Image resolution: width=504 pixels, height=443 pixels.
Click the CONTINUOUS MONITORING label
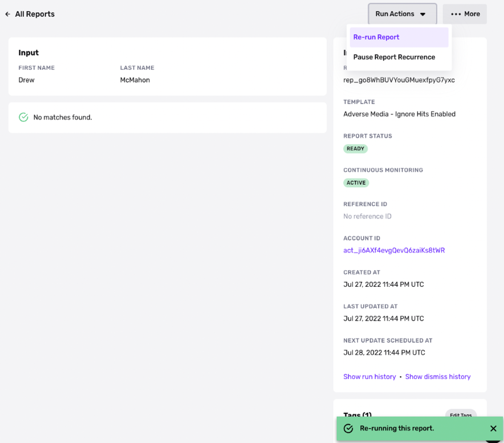click(x=383, y=170)
